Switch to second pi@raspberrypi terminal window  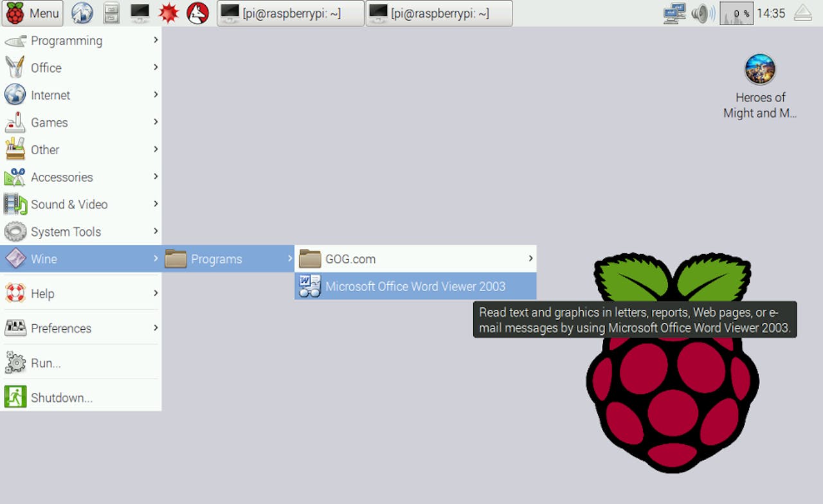pos(439,13)
